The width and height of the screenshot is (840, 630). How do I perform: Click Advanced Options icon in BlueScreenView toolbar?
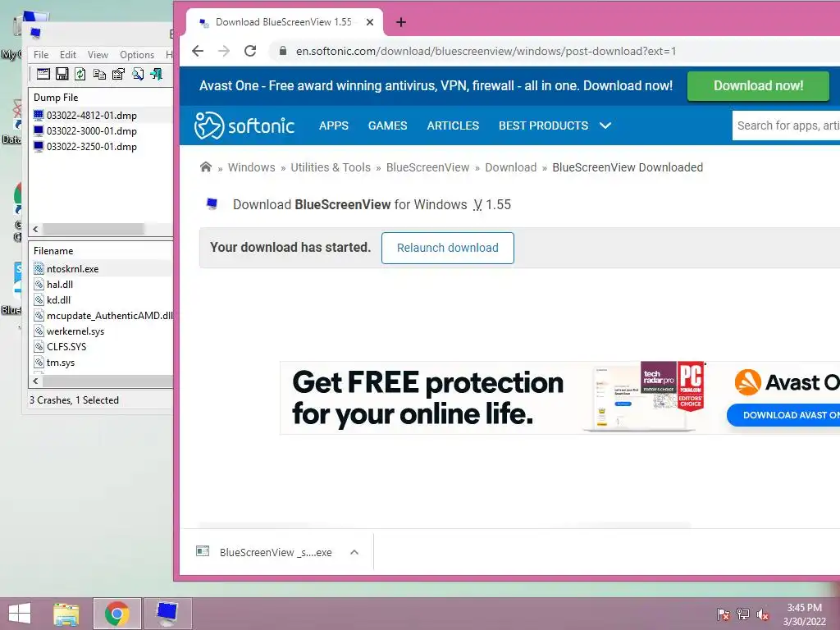[x=43, y=74]
